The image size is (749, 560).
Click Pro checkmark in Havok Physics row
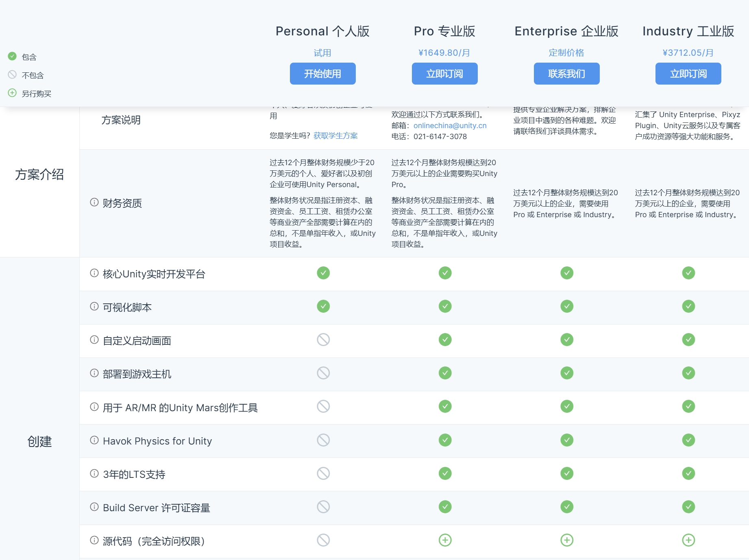click(x=445, y=440)
